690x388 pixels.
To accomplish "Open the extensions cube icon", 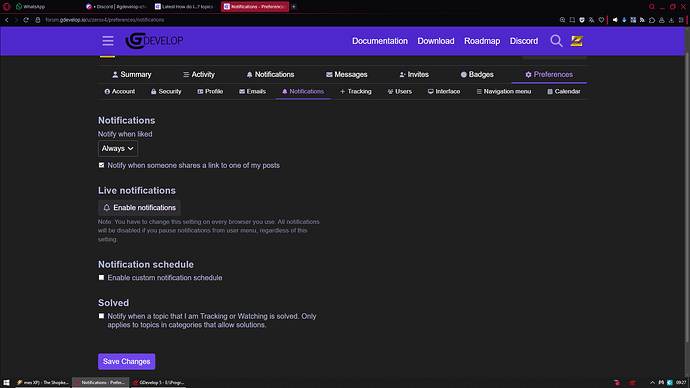I will tap(652, 20).
